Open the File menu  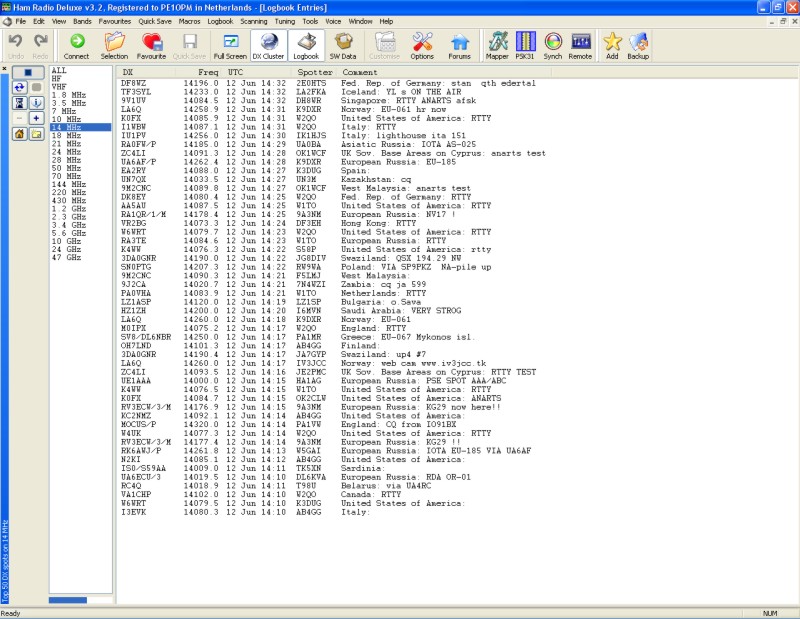pos(20,21)
